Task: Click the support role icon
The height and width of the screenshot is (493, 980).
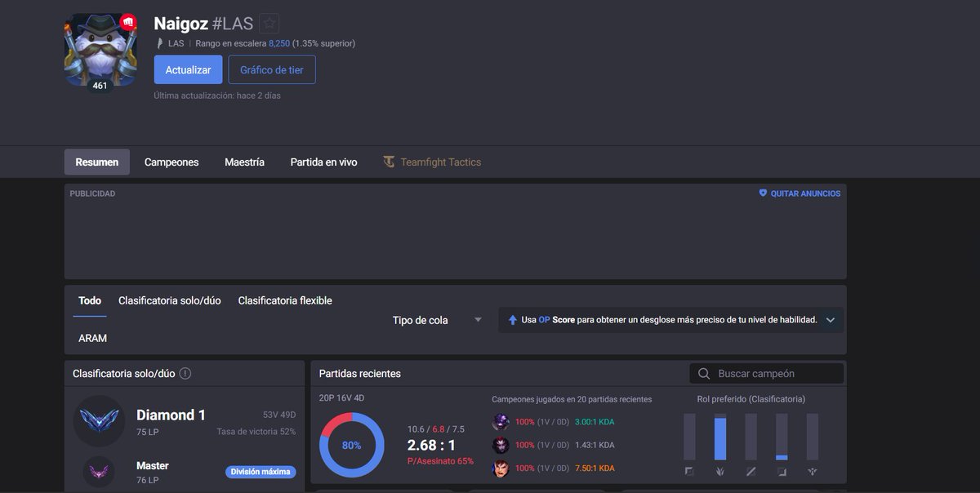Action: pos(813,471)
